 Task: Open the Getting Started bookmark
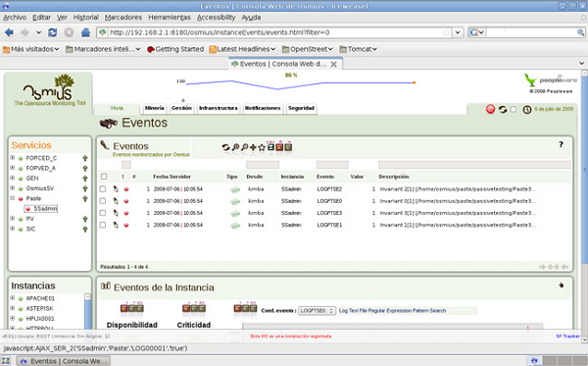coord(175,49)
